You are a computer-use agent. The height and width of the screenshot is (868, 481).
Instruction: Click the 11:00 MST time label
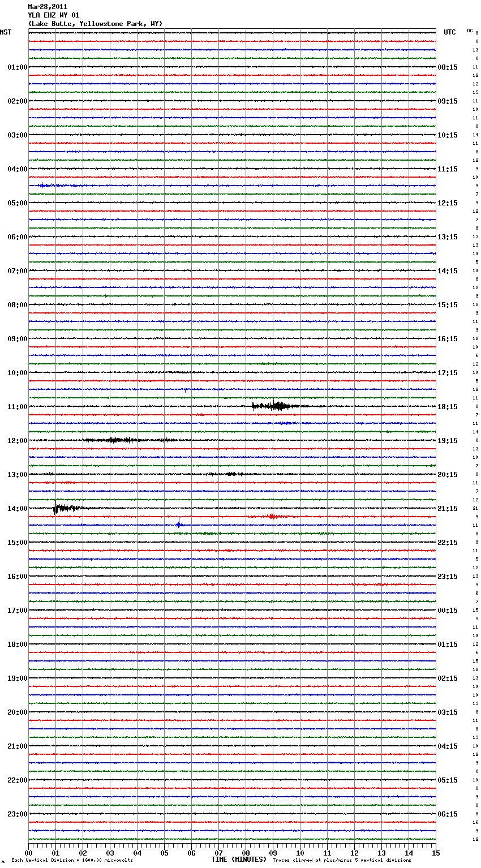click(18, 407)
